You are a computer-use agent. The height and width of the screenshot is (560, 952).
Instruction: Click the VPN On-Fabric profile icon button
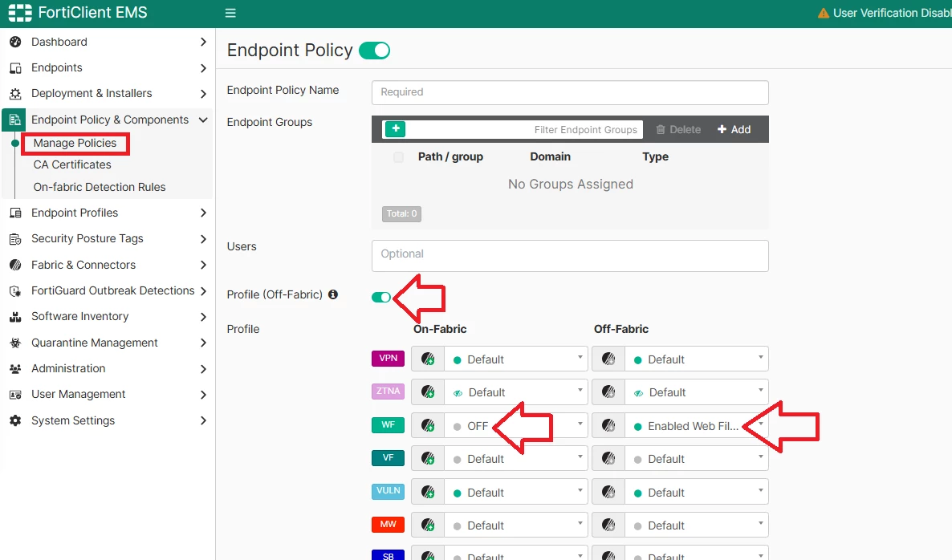pyautogui.click(x=427, y=359)
